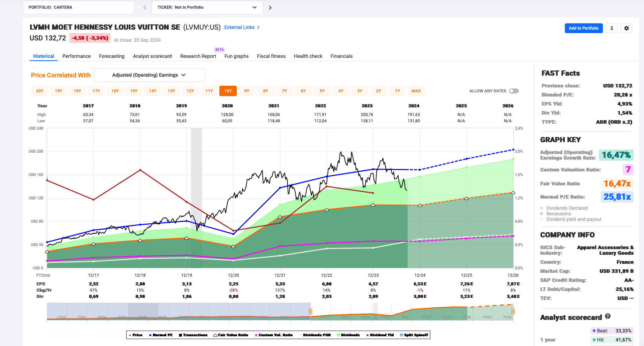644x346 pixels.
Task: Open the Fun graphs tab
Action: 236,56
